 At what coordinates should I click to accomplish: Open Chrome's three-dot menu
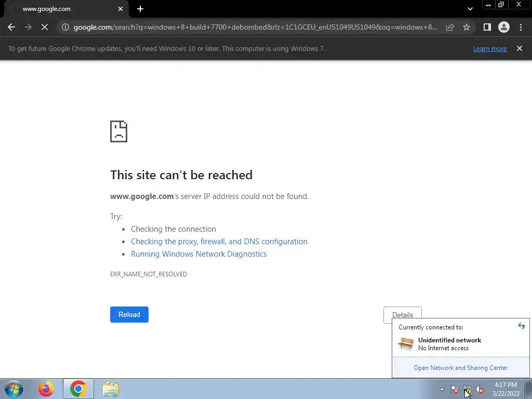[x=521, y=27]
